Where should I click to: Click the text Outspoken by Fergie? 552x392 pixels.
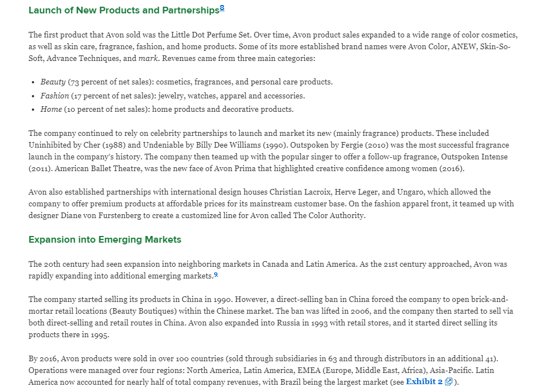[322, 145]
